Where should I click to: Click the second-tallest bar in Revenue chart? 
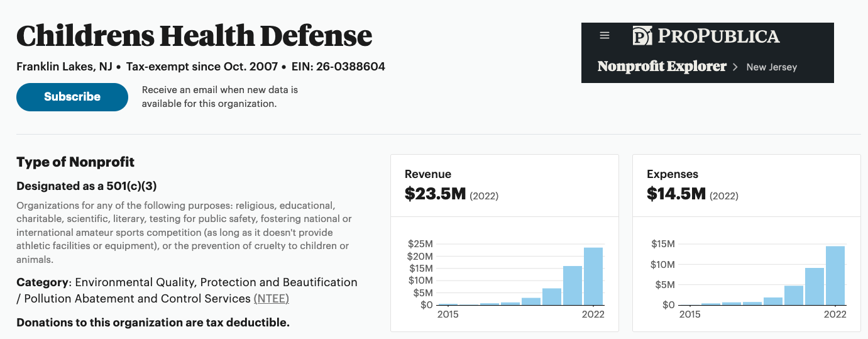[573, 286]
